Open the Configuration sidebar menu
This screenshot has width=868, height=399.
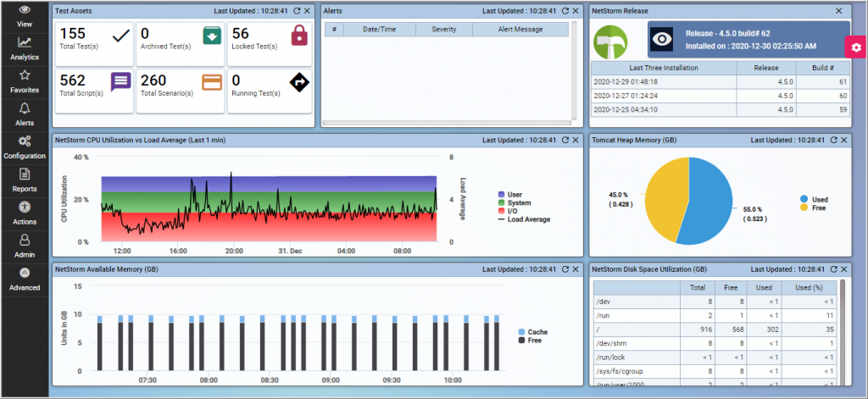tap(25, 147)
